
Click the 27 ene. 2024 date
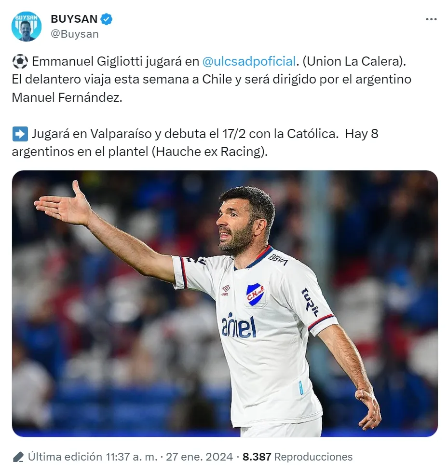click(x=199, y=457)
